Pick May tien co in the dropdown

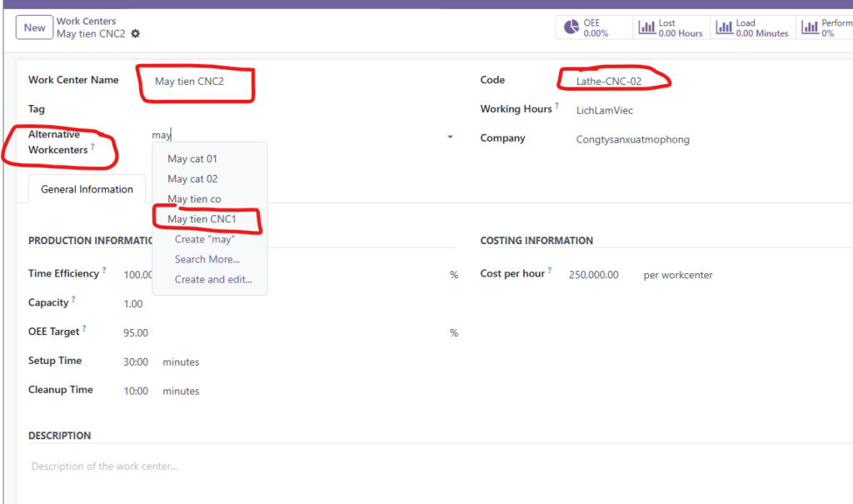[194, 199]
